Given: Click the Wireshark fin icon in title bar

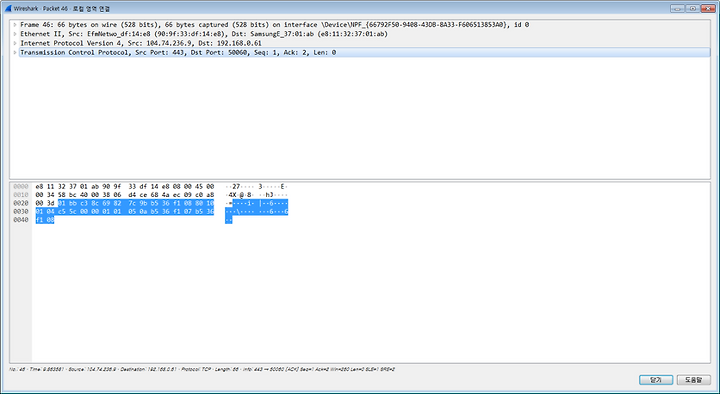Looking at the screenshot, I should [x=8, y=8].
